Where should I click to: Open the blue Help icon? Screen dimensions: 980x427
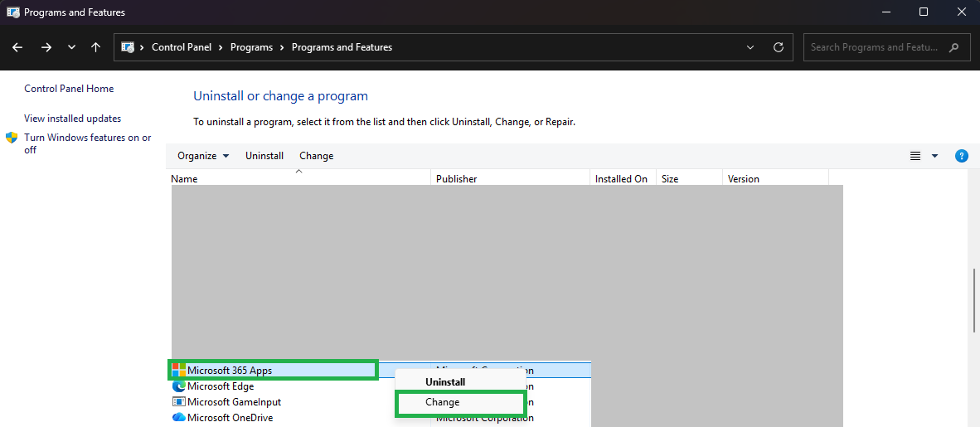[961, 157]
